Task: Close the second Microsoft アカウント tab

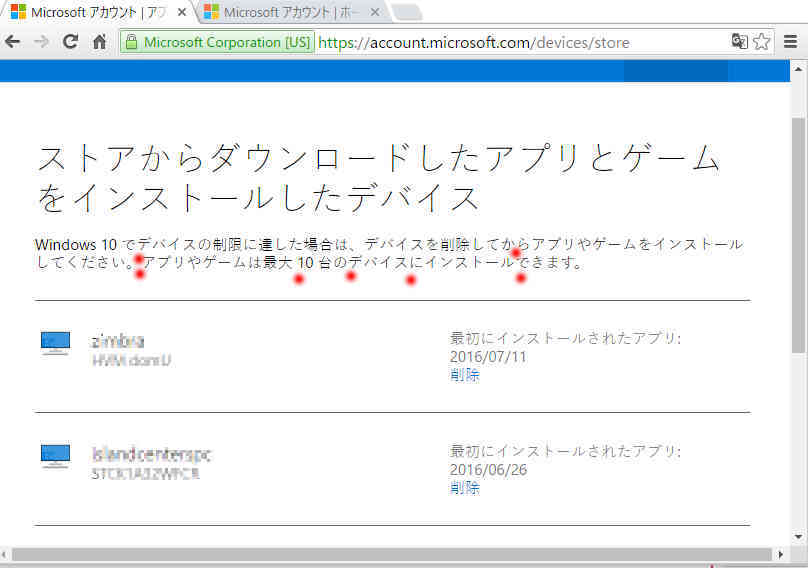Action: click(x=375, y=12)
